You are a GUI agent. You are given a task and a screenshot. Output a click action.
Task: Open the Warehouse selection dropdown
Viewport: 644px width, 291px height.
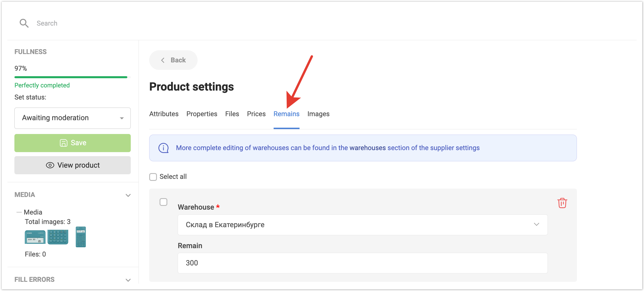coord(362,225)
